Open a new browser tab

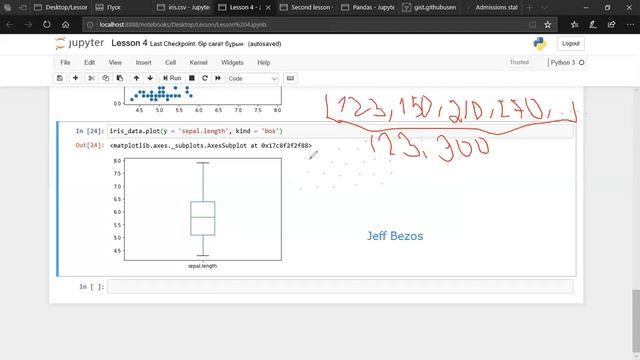[x=529, y=7]
